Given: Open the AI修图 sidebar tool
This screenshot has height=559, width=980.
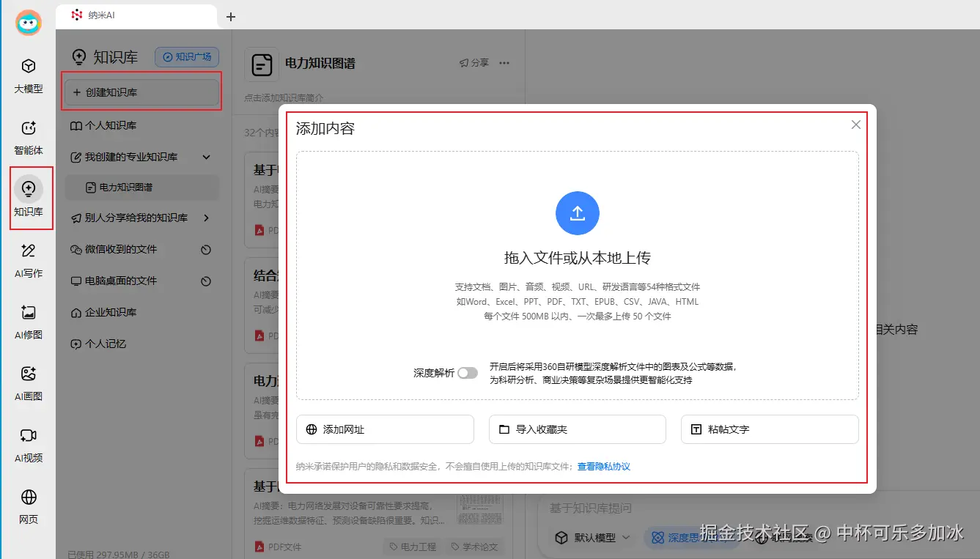Looking at the screenshot, I should 29,322.
